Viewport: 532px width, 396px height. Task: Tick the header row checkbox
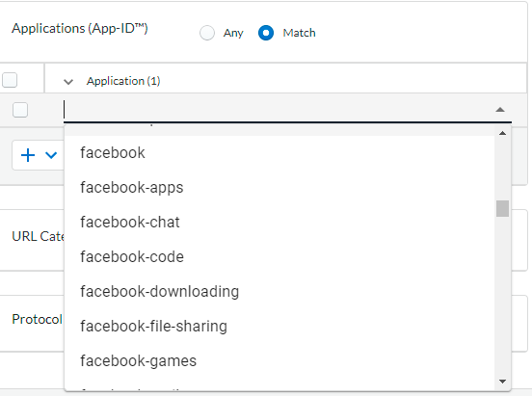click(x=10, y=80)
